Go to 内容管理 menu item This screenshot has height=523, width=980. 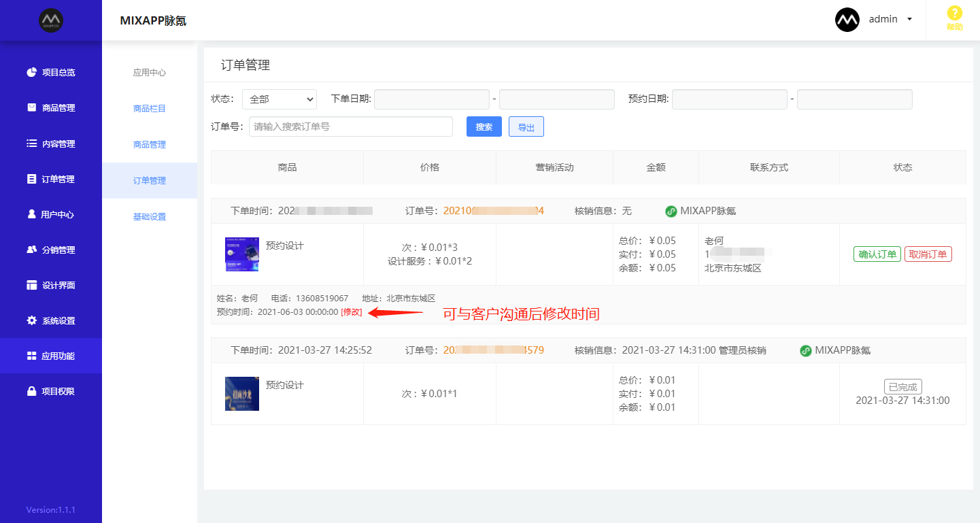pyautogui.click(x=58, y=144)
